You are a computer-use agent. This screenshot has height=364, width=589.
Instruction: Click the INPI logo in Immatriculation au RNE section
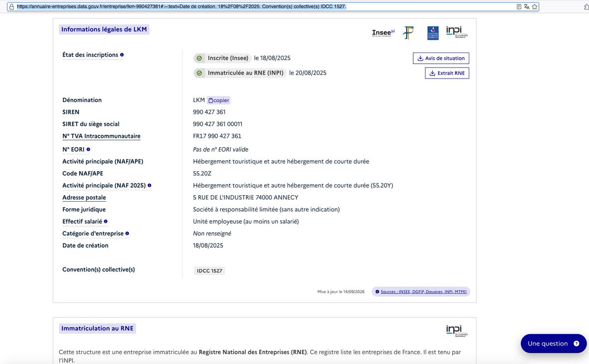click(x=456, y=331)
